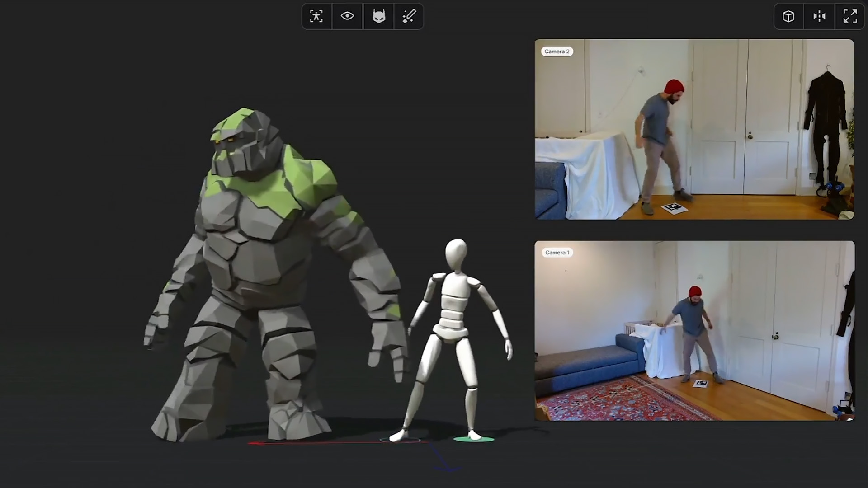
Task: Click the Camera 2 label badge
Action: point(557,52)
